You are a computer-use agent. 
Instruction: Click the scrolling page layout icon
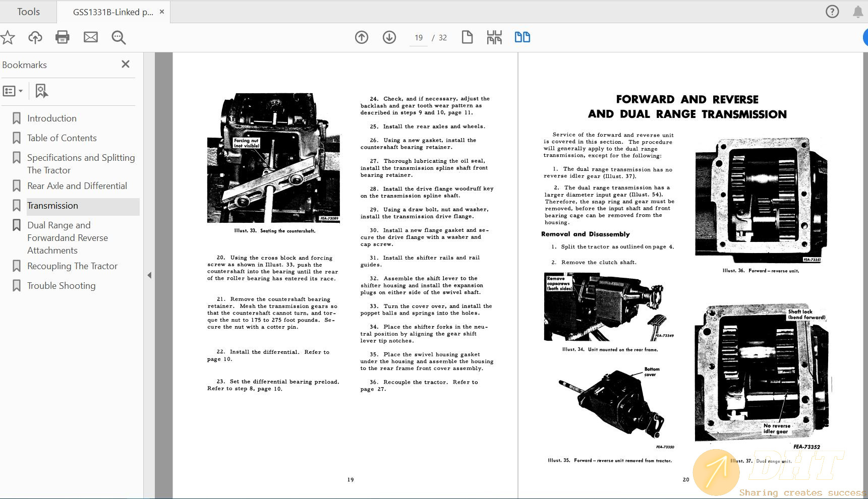click(494, 37)
